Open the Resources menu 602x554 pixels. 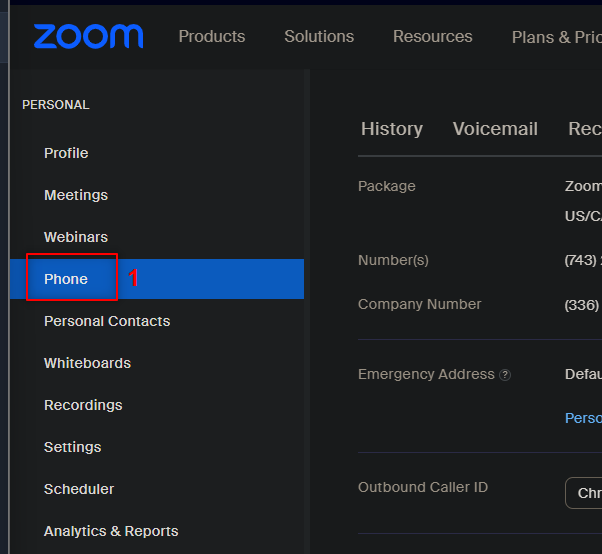(x=433, y=36)
